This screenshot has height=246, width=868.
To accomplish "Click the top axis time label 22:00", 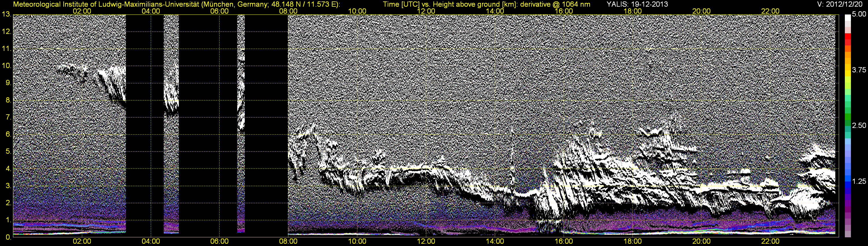I will [770, 11].
